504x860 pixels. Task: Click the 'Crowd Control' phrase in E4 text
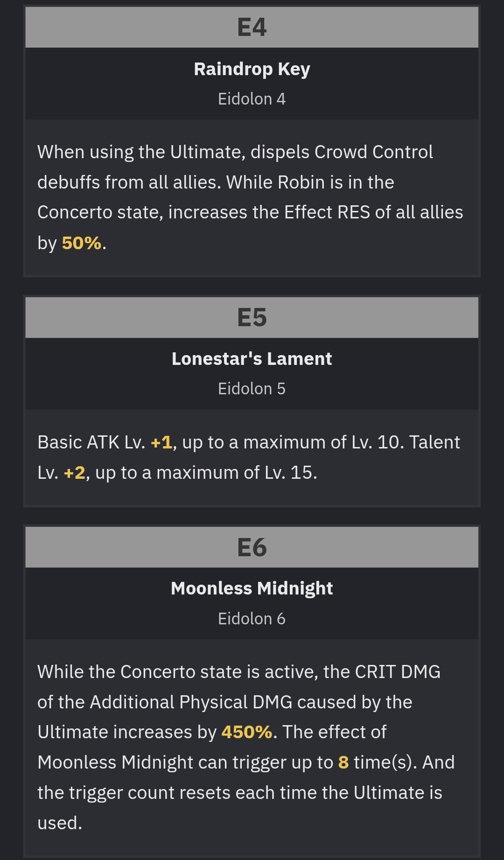click(x=374, y=152)
